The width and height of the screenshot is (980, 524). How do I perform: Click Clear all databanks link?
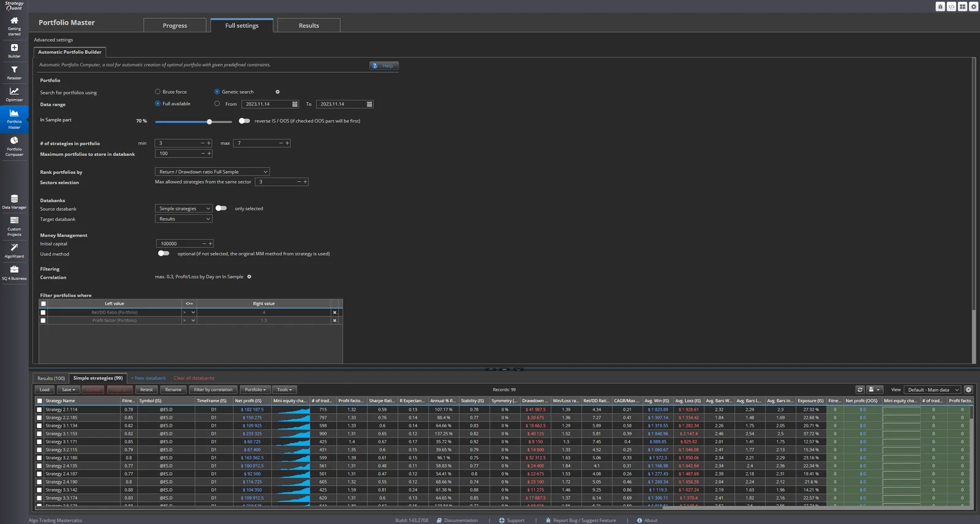pyautogui.click(x=194, y=378)
